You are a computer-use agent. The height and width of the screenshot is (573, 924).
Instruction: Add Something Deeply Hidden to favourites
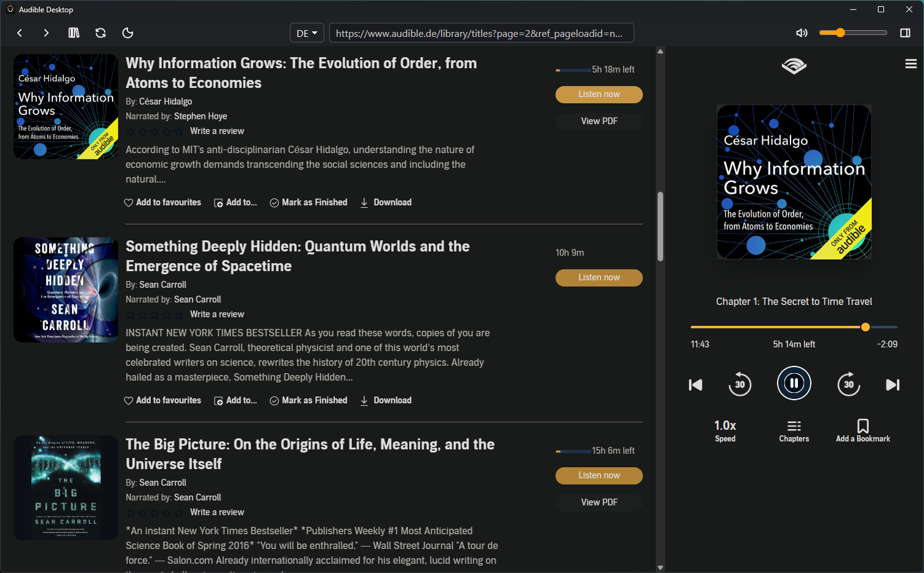coord(162,400)
